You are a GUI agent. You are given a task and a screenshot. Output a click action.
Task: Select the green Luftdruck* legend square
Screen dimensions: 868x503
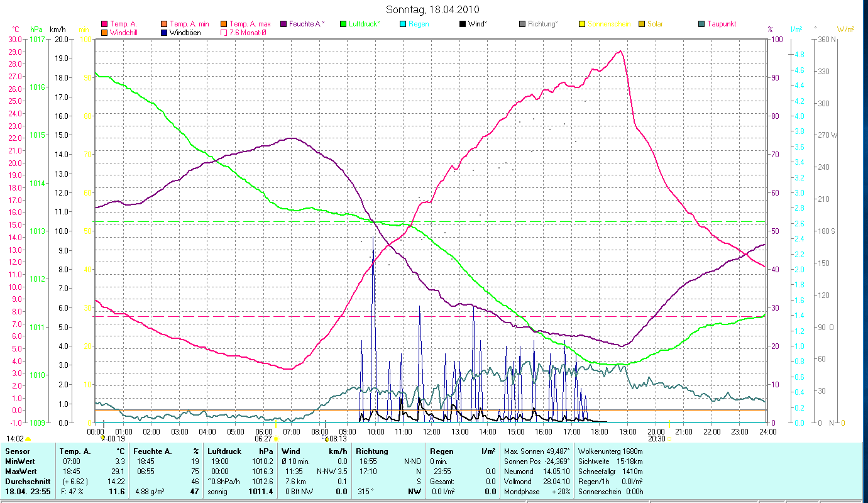(343, 25)
